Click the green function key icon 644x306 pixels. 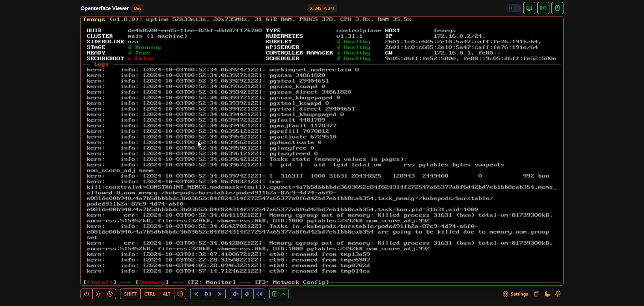pos(275,294)
